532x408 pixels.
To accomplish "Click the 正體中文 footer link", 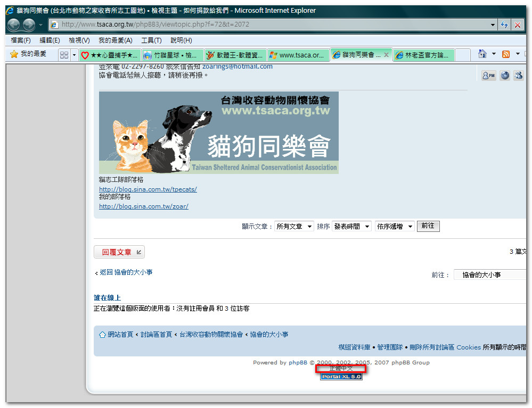I will click(341, 369).
